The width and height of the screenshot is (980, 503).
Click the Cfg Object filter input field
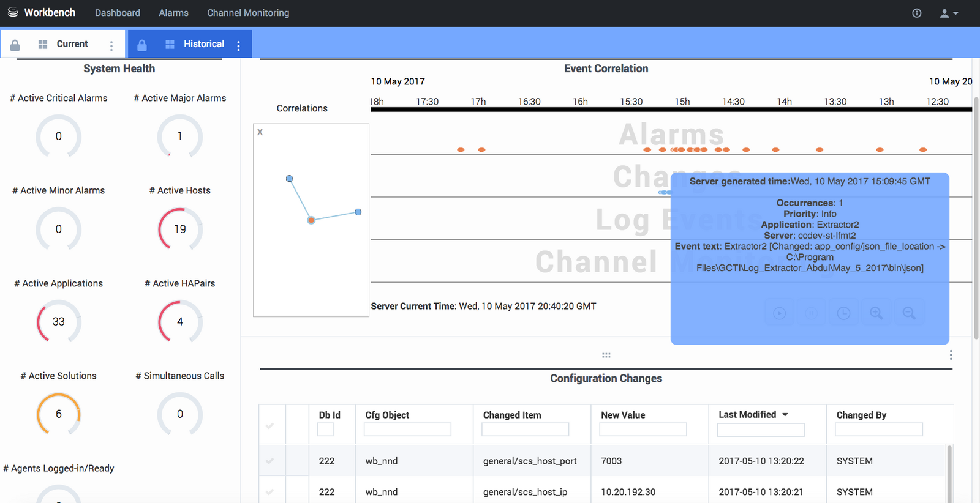coord(407,430)
